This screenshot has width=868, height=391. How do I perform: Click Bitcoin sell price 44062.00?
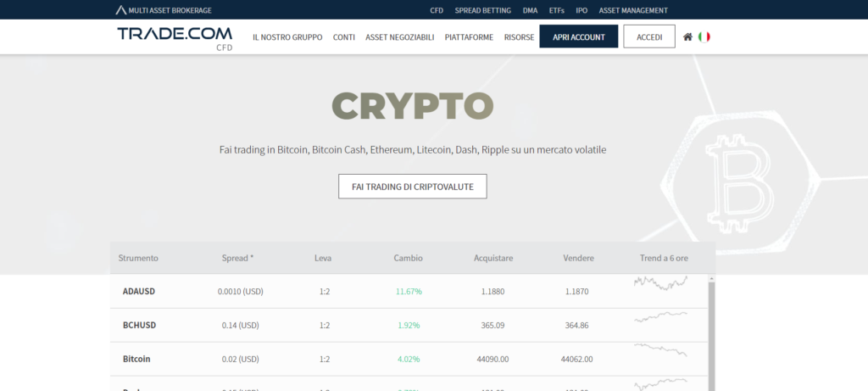(x=576, y=359)
